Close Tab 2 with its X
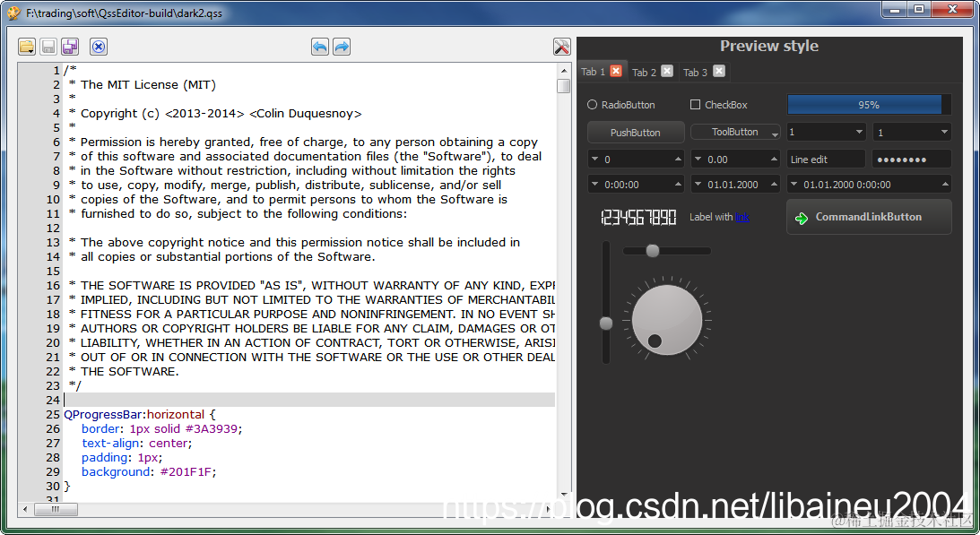The image size is (980, 535). click(x=667, y=72)
